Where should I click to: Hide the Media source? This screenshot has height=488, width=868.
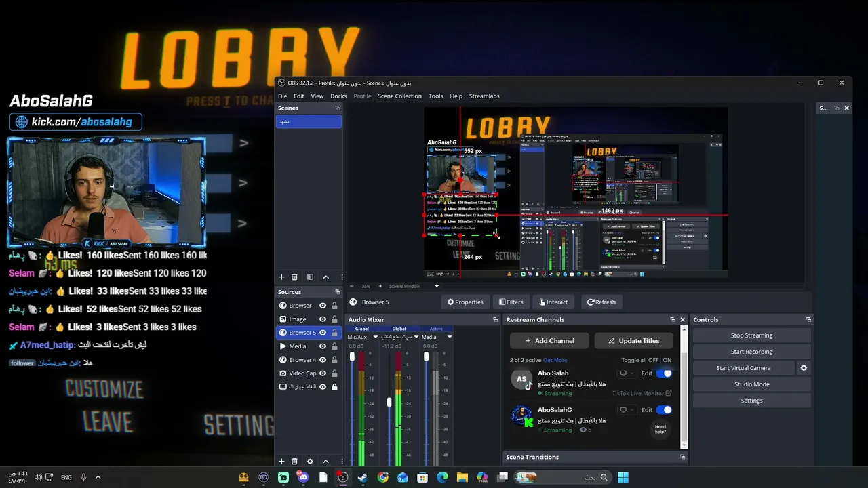[323, 346]
